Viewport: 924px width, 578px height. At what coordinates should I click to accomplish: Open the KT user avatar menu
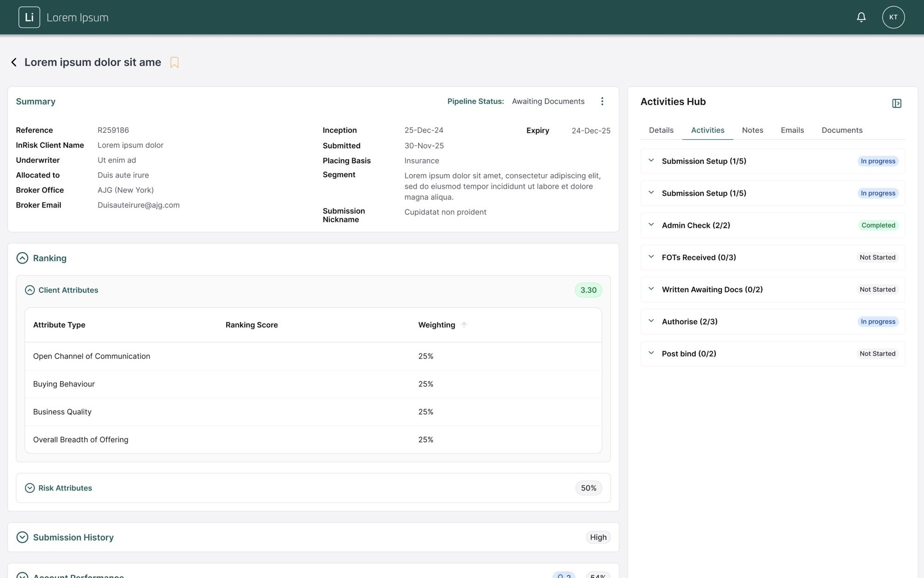point(893,17)
